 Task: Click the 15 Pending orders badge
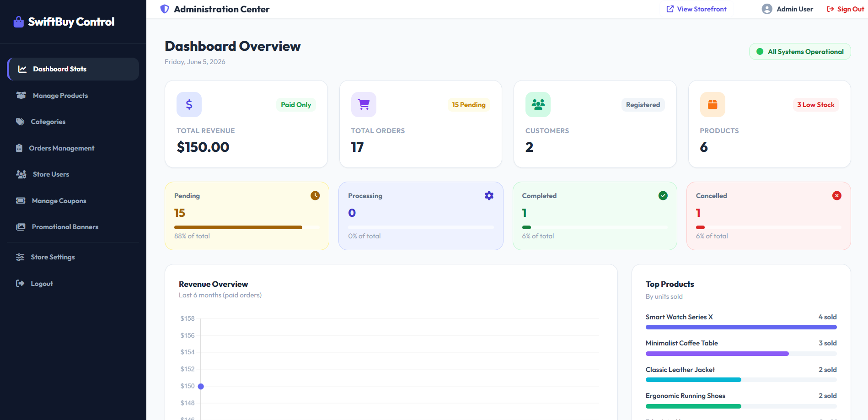pos(469,105)
